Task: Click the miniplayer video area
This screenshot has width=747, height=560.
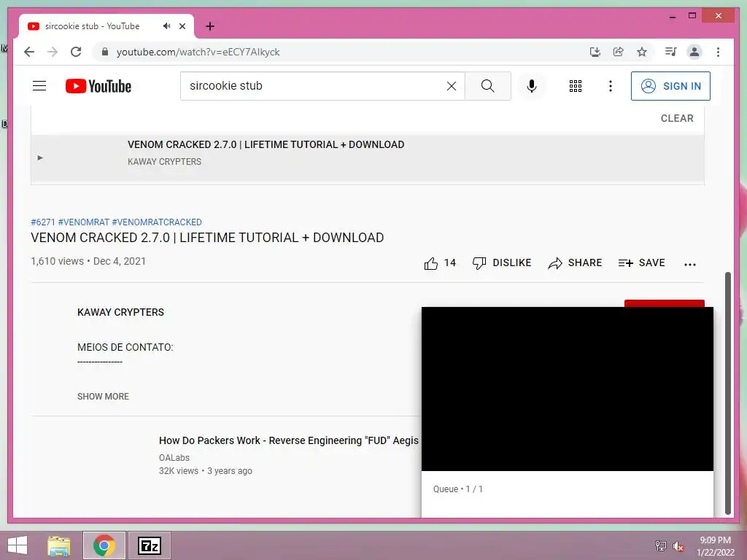Action: tap(568, 389)
